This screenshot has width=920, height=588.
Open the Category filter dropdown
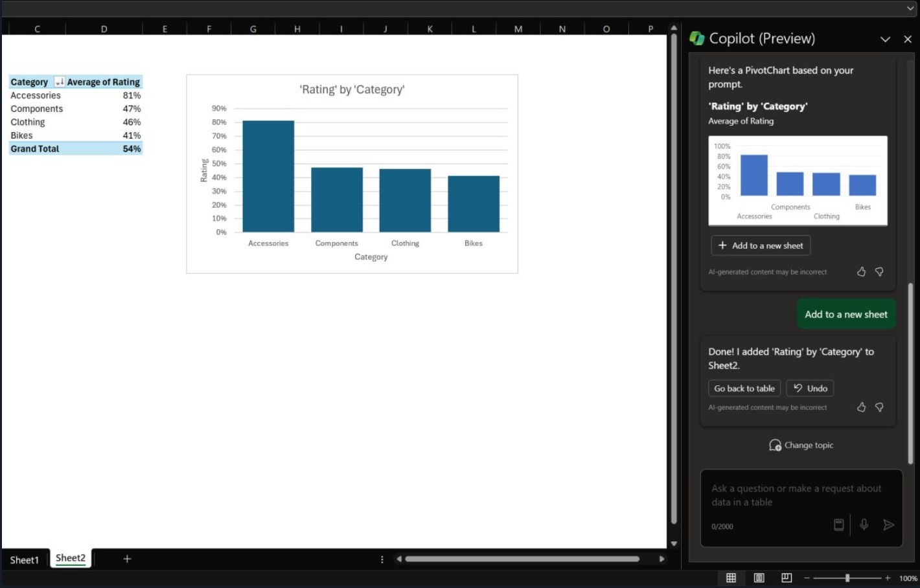click(x=59, y=82)
